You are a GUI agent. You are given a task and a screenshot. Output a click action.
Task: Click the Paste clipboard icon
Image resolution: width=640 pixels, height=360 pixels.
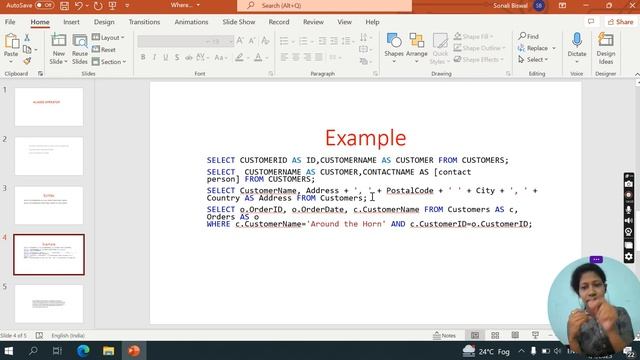pyautogui.click(x=11, y=41)
